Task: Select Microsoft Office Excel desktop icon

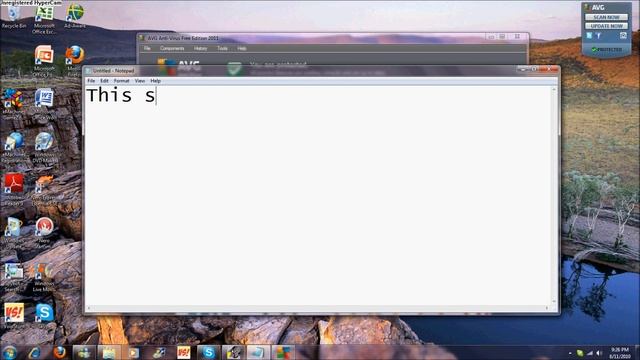Action: 44,20
